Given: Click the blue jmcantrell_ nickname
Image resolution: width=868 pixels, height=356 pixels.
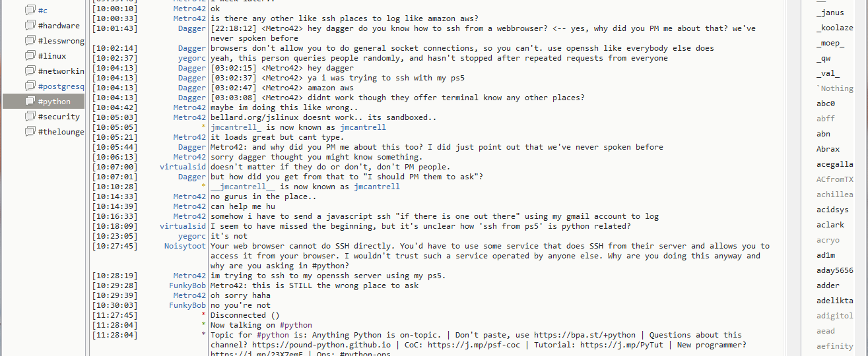Looking at the screenshot, I should click(x=236, y=127).
